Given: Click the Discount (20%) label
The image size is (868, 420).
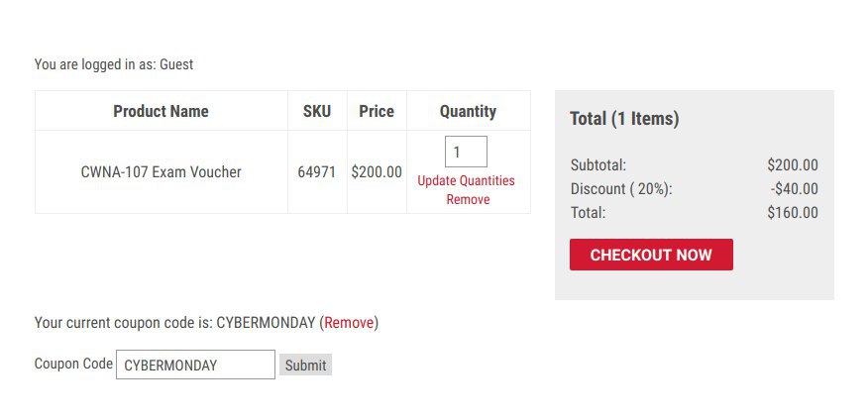Looking at the screenshot, I should (x=621, y=188).
